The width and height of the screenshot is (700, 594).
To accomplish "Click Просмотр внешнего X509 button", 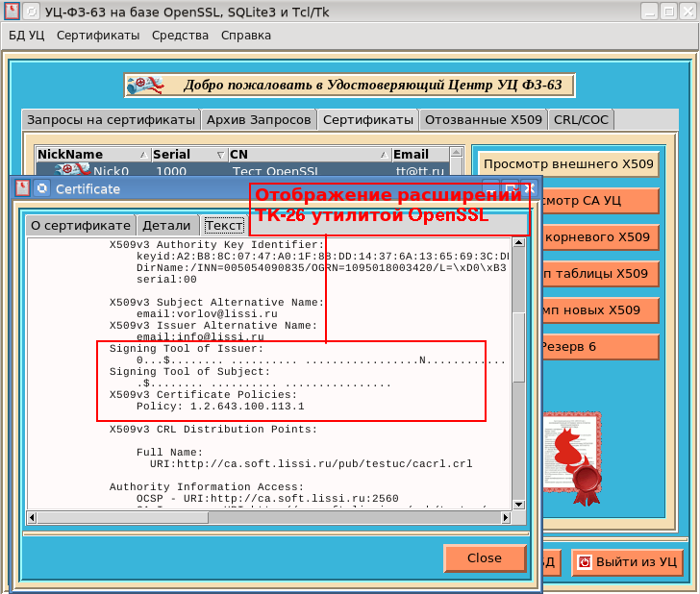I will pyautogui.click(x=568, y=163).
